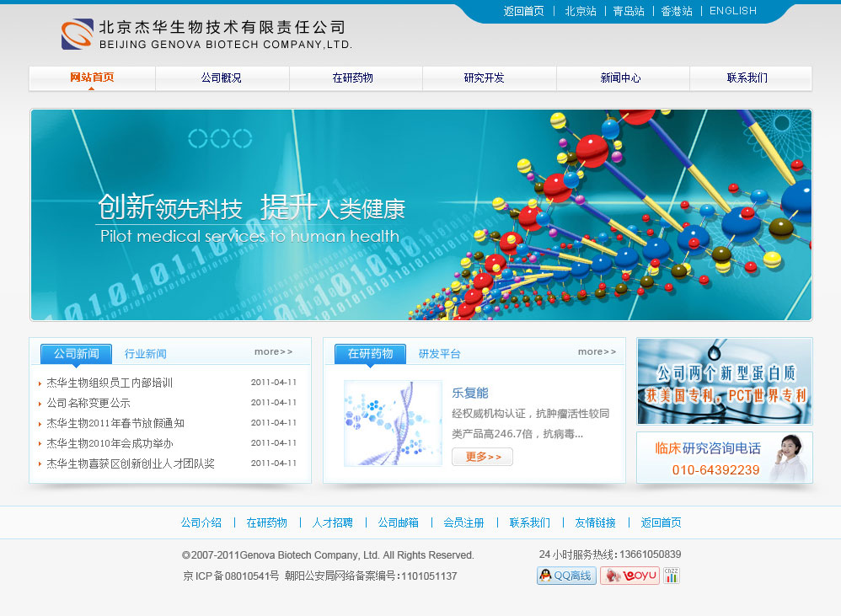Open the CNZZ statistics icon

(x=672, y=576)
